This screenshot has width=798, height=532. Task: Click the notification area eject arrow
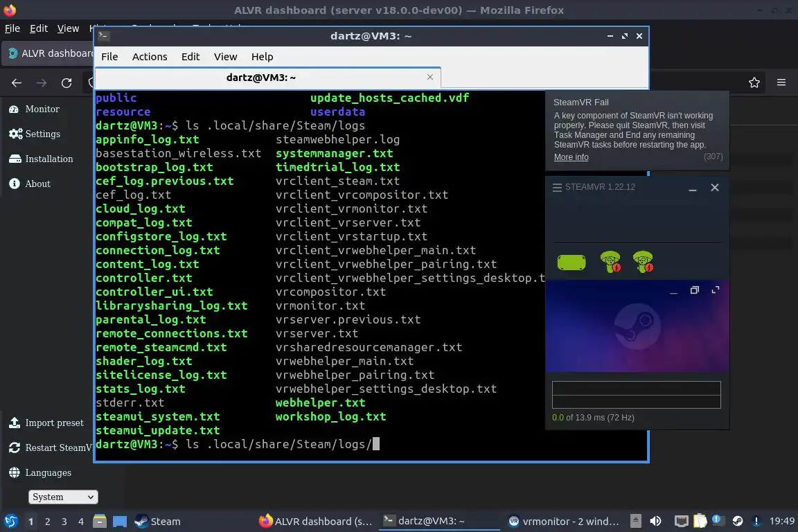pyautogui.click(x=636, y=521)
